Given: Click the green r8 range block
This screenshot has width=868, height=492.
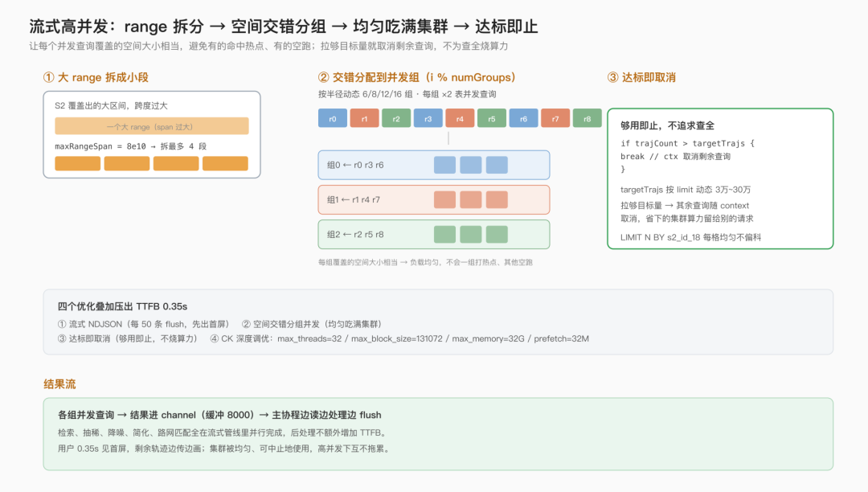Looking at the screenshot, I should click(x=588, y=118).
